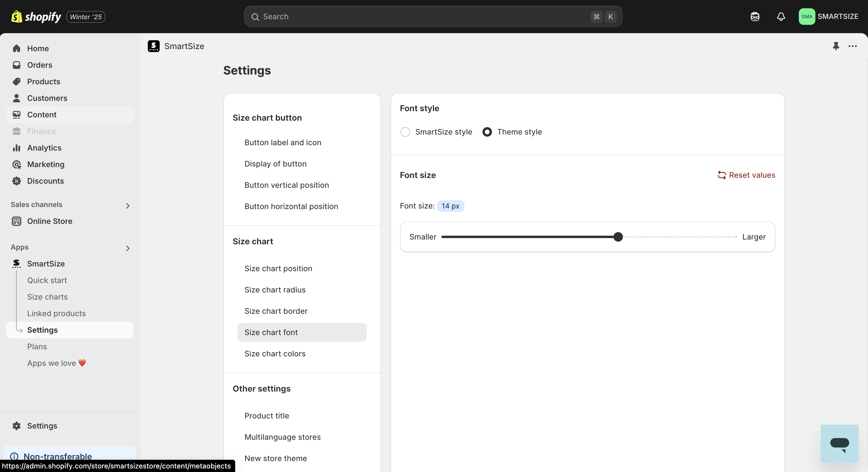868x472 pixels.
Task: Click the SmartSize app icon in sidebar
Action: 17,263
